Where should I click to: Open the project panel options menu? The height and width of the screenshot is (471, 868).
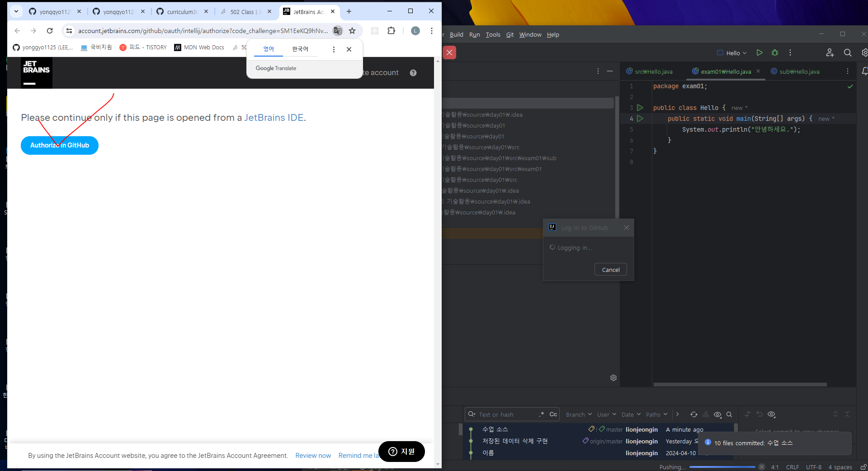pyautogui.click(x=598, y=71)
